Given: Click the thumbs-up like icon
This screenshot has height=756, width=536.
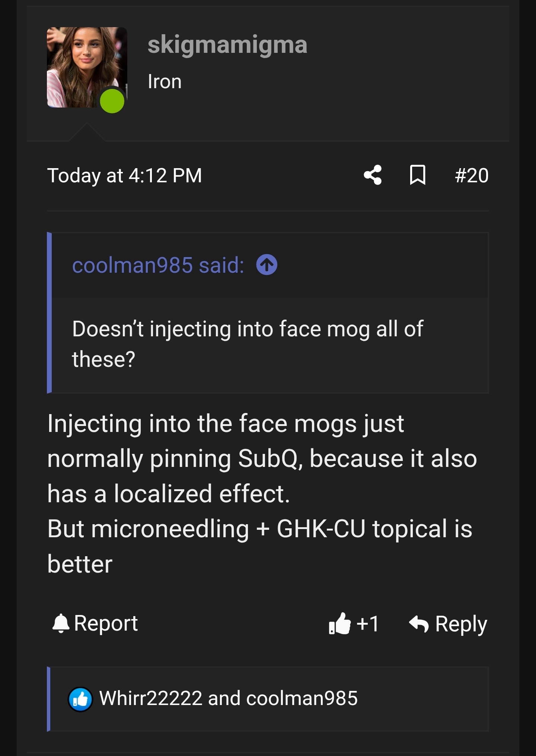Looking at the screenshot, I should tap(340, 623).
